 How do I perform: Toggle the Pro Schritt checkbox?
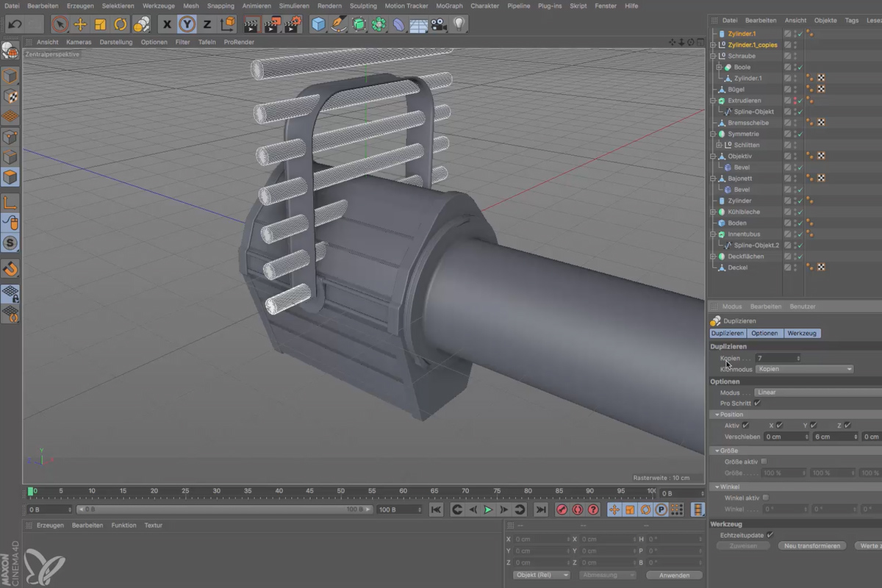pos(758,403)
